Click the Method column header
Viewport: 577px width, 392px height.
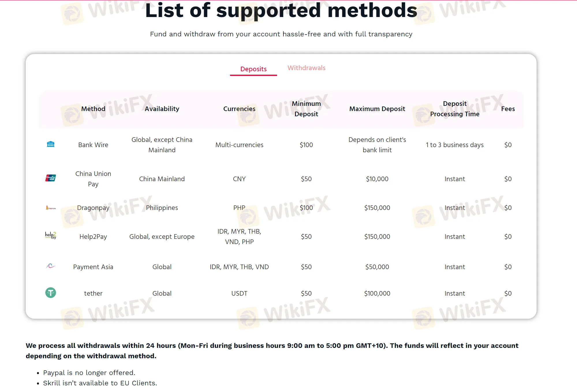click(93, 109)
